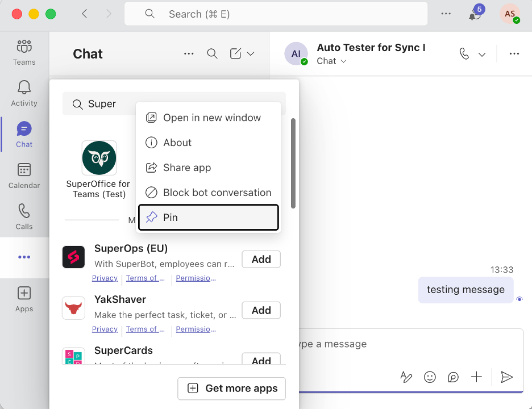Viewport: 532px width, 409px height.
Task: Expand new chat options chevron
Action: click(251, 53)
